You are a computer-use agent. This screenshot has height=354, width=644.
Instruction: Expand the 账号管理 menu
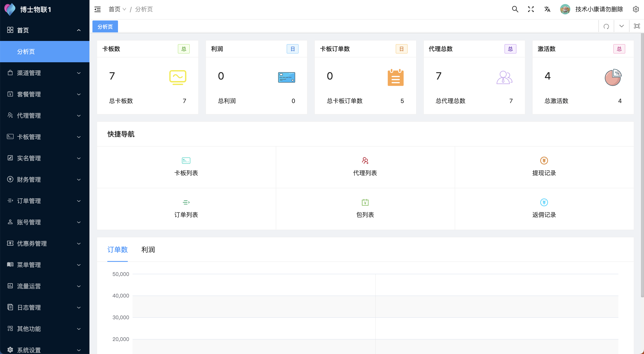click(45, 222)
